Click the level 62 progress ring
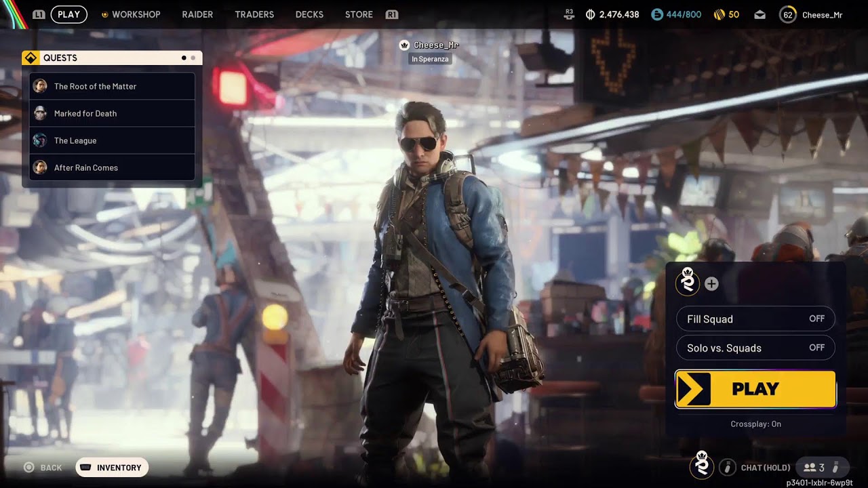 pos(787,14)
